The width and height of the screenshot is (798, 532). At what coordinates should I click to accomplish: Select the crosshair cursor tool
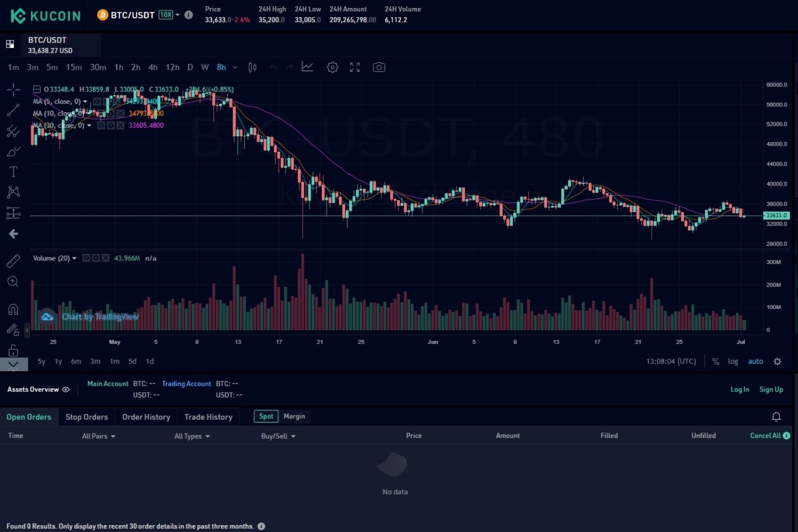[x=13, y=89]
